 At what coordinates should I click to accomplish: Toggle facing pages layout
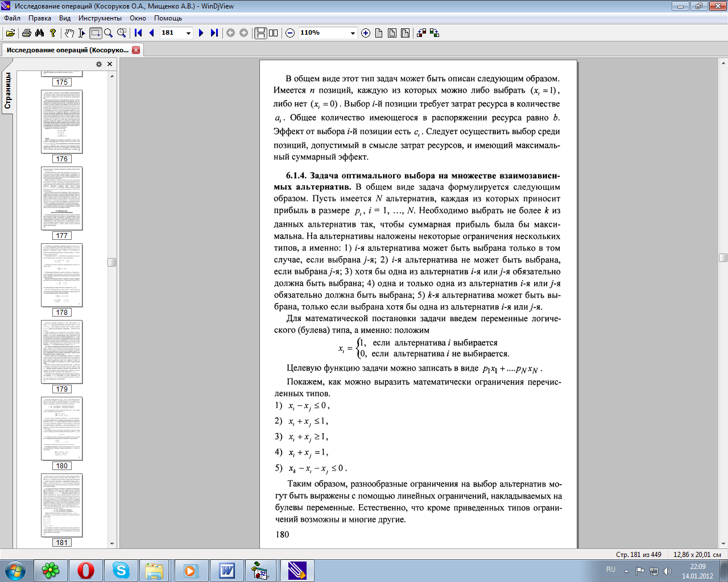click(x=274, y=33)
